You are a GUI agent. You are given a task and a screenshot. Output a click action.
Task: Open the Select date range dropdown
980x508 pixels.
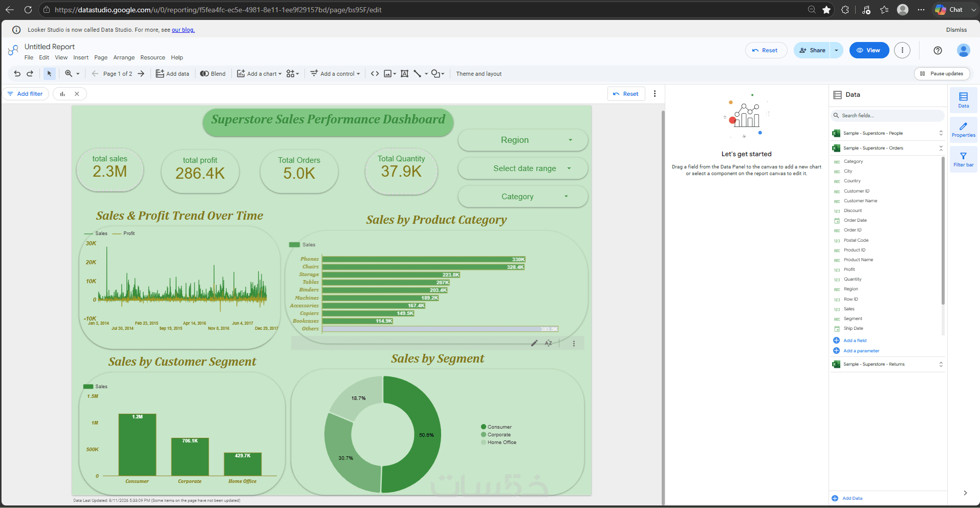[522, 168]
